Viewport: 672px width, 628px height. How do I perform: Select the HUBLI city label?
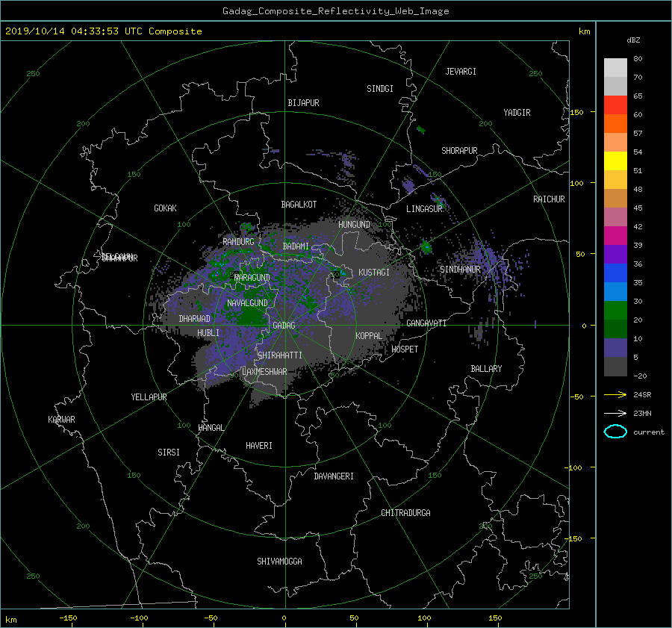(x=208, y=333)
